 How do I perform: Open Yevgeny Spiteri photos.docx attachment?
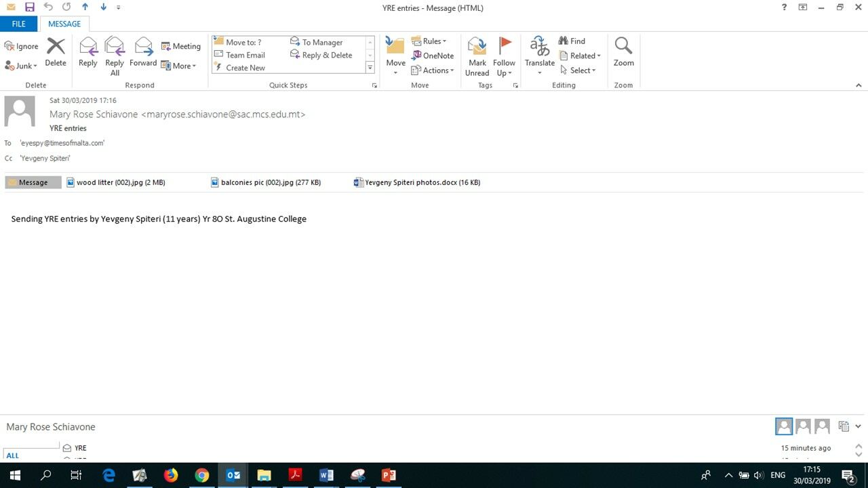coord(417,182)
